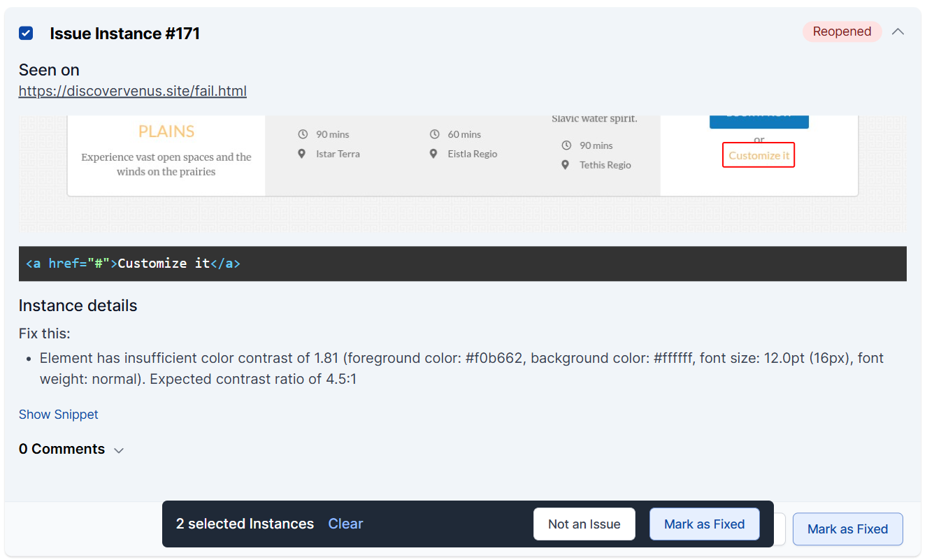Viewport: 927px width, 560px height.
Task: Expand the 0 Comments section
Action: (x=71, y=450)
